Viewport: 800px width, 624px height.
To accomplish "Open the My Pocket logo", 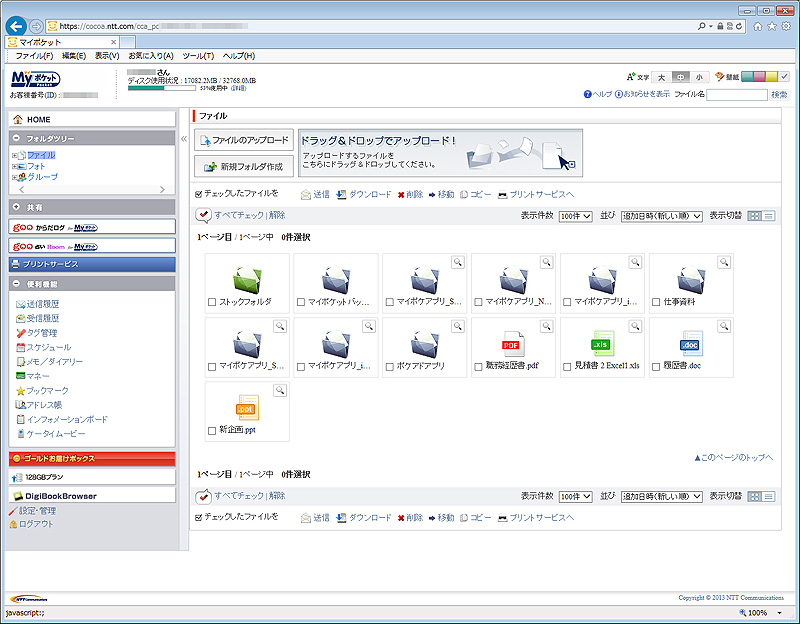I will point(36,79).
